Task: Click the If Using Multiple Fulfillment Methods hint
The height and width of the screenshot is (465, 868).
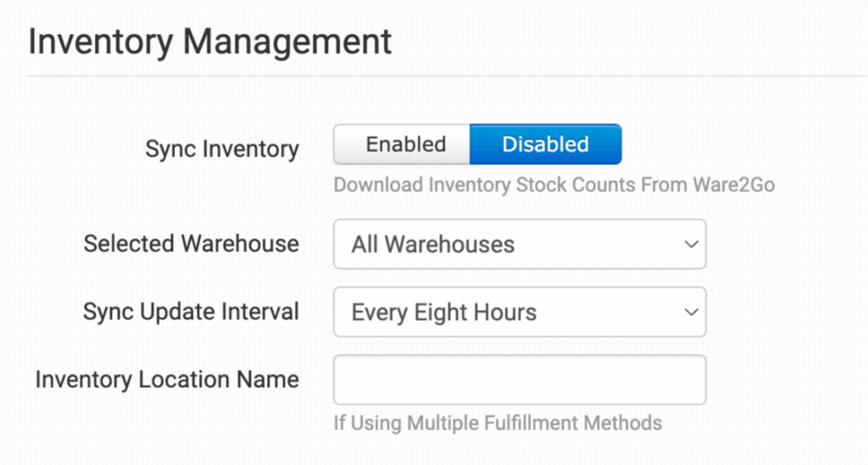Action: (498, 422)
